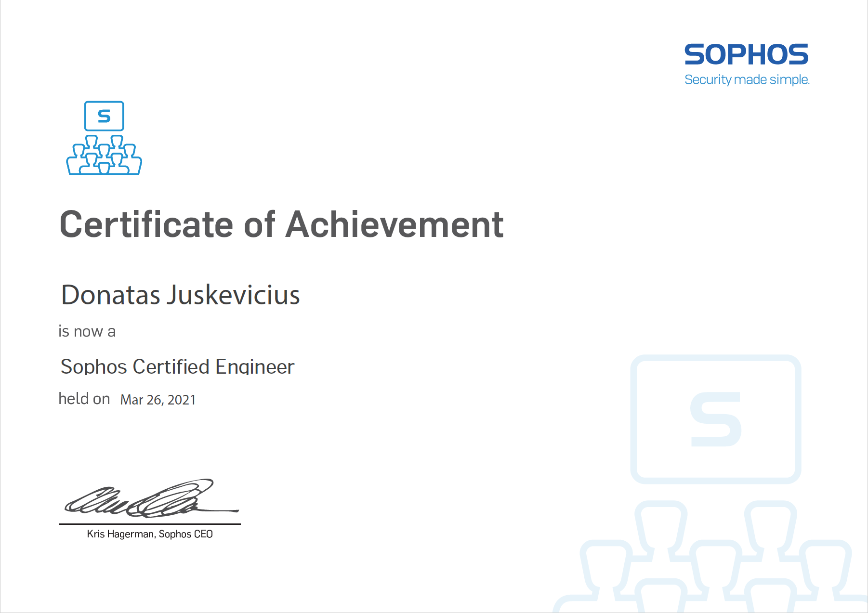The height and width of the screenshot is (613, 868).
Task: Click the classroom training icon
Action: [x=104, y=138]
